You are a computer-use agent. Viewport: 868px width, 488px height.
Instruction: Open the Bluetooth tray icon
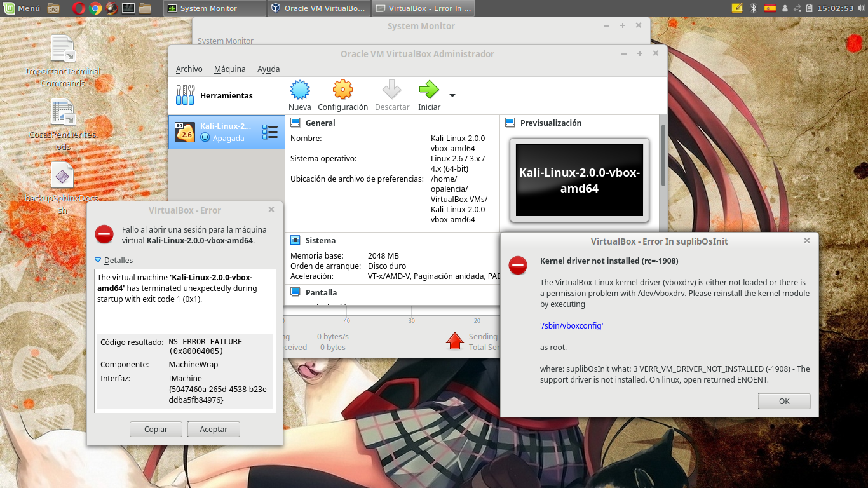pyautogui.click(x=754, y=8)
